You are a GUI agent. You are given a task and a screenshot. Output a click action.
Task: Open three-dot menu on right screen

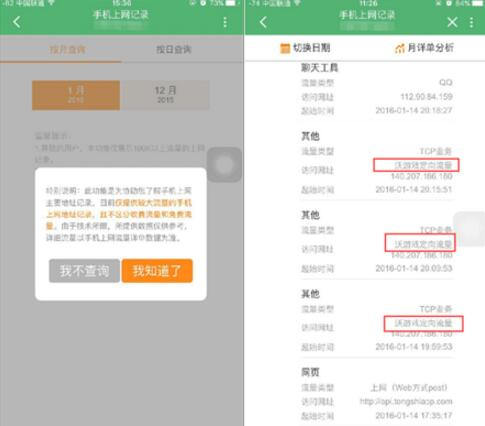tap(471, 22)
